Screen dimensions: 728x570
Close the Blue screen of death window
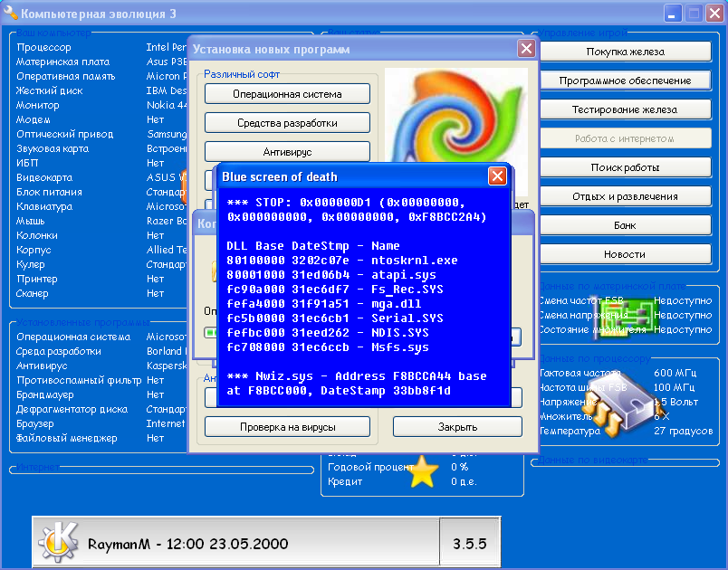tap(497, 176)
